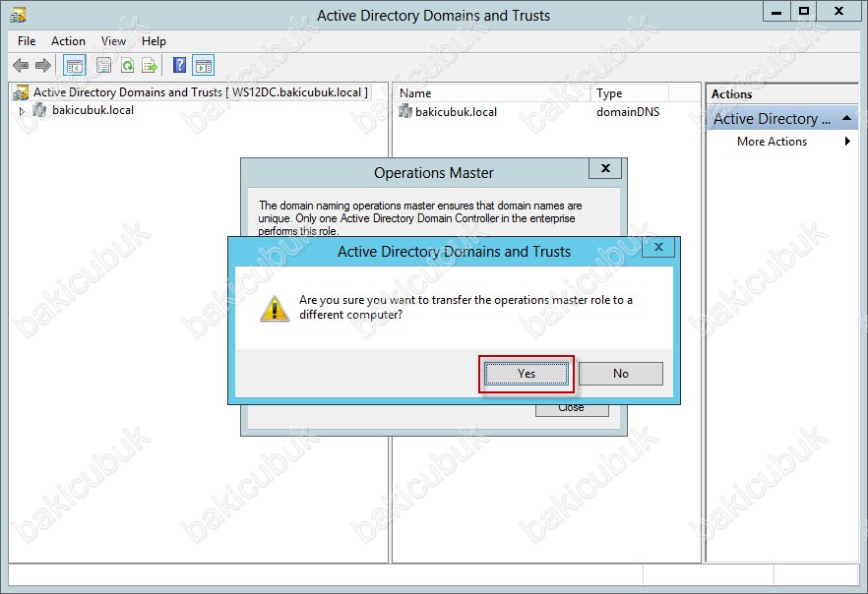Click the Close button in Operations Master dialog
868x594 pixels.
point(572,410)
